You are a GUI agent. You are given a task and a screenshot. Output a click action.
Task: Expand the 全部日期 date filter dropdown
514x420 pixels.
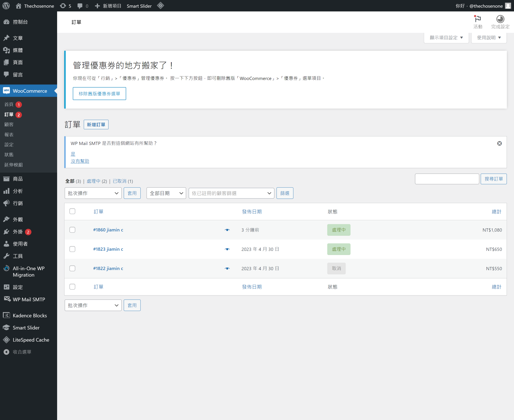click(x=166, y=193)
